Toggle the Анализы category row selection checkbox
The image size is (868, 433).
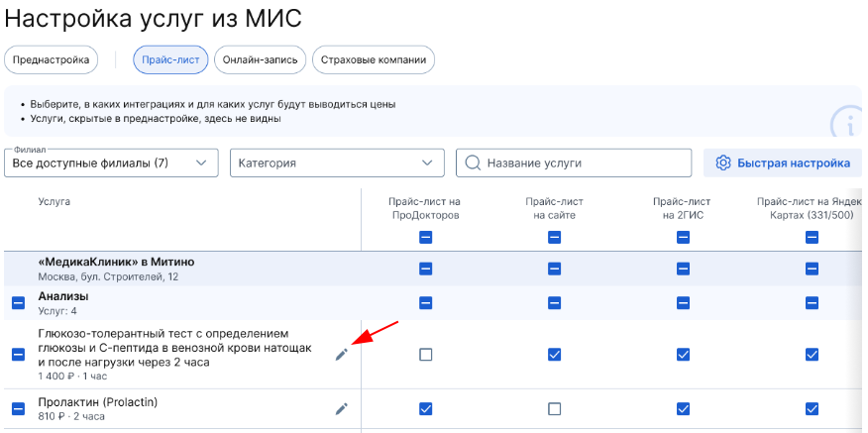18,303
